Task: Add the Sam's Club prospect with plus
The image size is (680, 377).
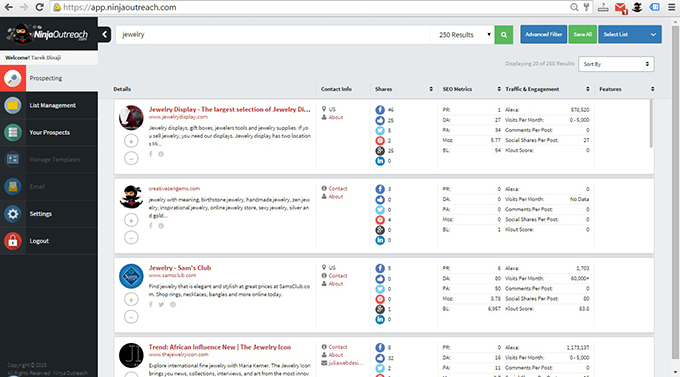Action: [131, 299]
